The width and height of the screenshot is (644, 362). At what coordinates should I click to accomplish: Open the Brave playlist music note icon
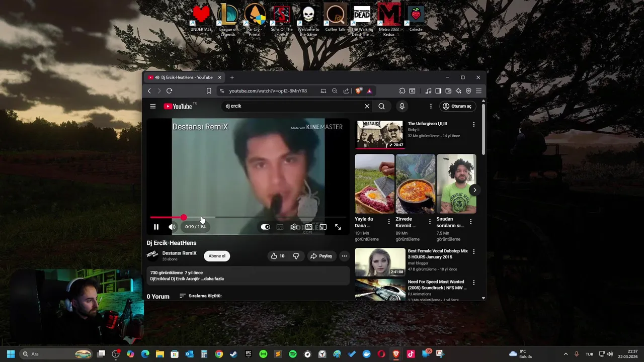(x=428, y=91)
